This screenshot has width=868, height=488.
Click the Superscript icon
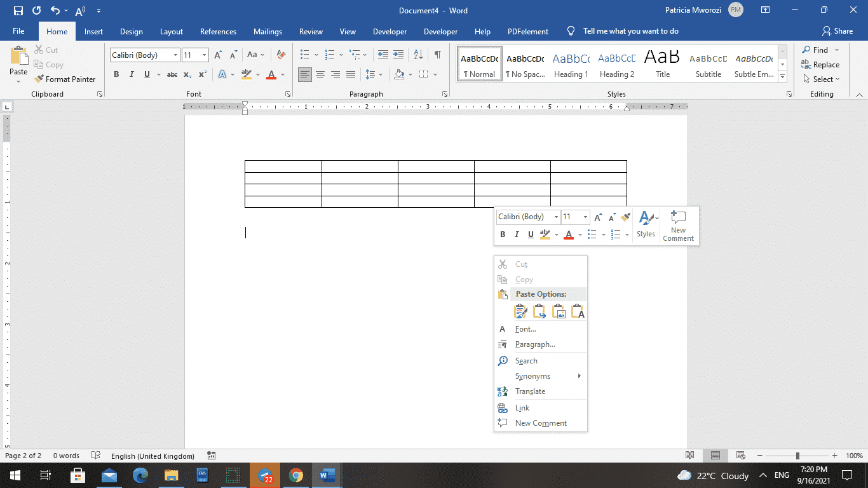pos(202,74)
